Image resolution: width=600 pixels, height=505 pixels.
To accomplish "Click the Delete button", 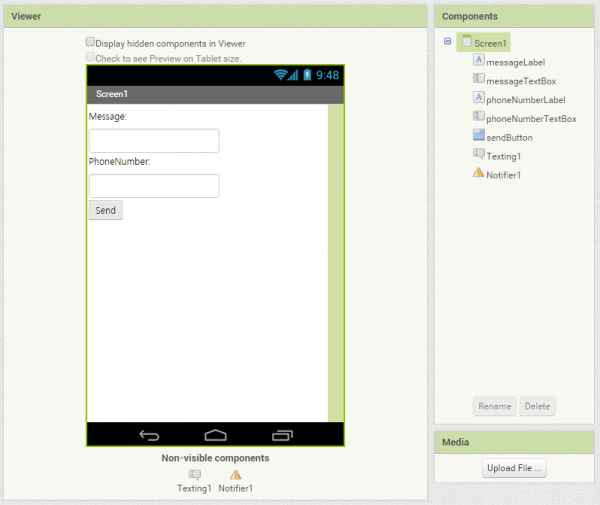I will [x=537, y=406].
